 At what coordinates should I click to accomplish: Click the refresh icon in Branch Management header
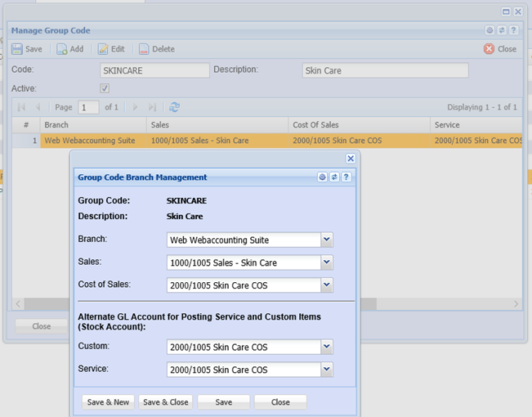click(334, 177)
